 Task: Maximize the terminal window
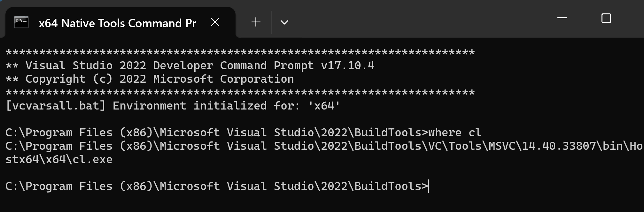pos(606,18)
